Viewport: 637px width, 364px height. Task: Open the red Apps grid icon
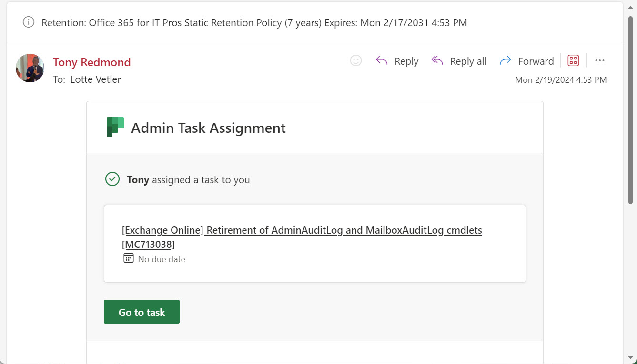(x=573, y=61)
